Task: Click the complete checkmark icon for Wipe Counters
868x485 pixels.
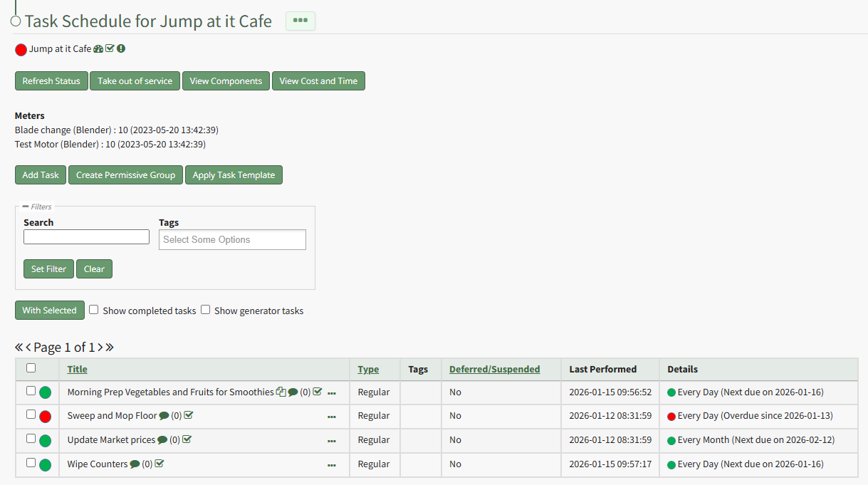Action: [x=160, y=464]
